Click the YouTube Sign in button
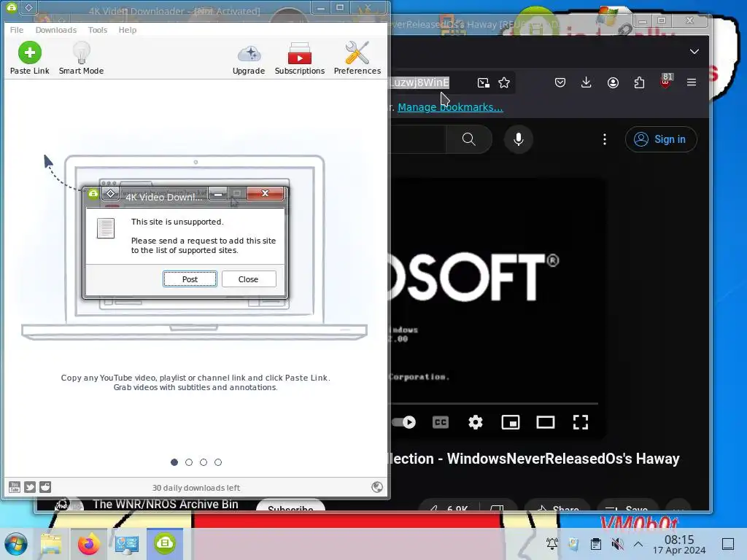747x560 pixels. coord(661,139)
